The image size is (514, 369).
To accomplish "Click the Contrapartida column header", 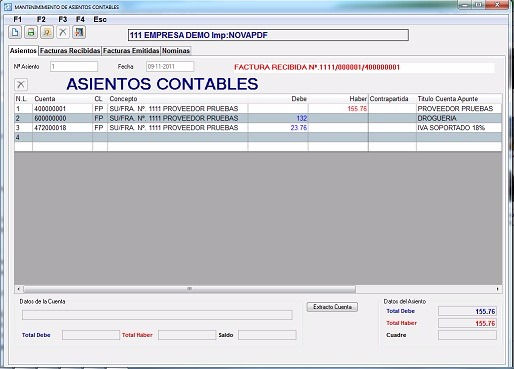I will point(392,99).
